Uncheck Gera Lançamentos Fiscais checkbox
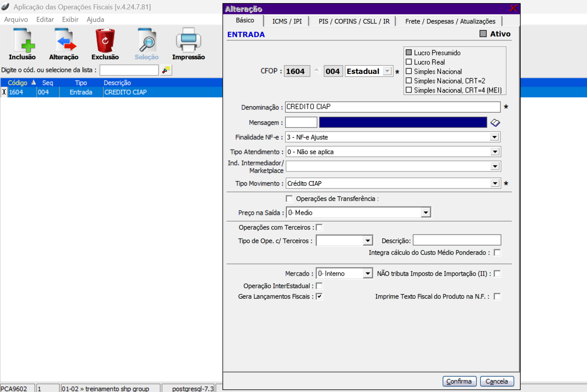 319,296
